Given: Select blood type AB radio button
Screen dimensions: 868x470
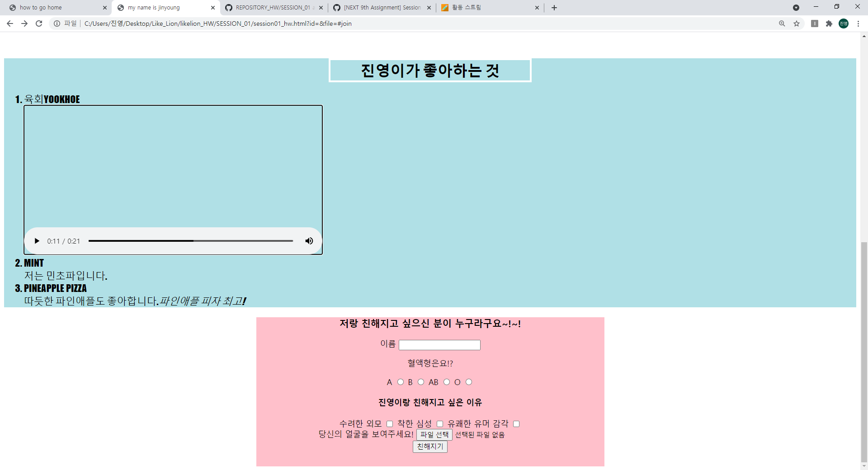Looking at the screenshot, I should tap(447, 382).
